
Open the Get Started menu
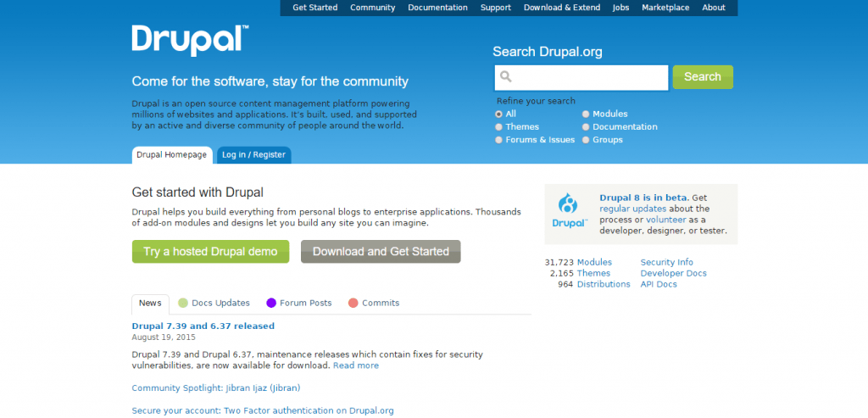(315, 8)
